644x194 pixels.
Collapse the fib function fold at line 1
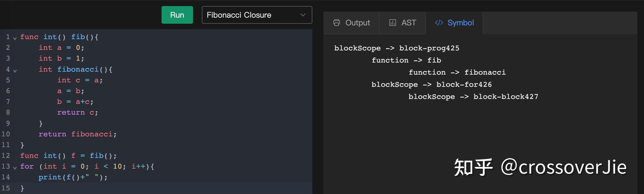click(x=15, y=38)
